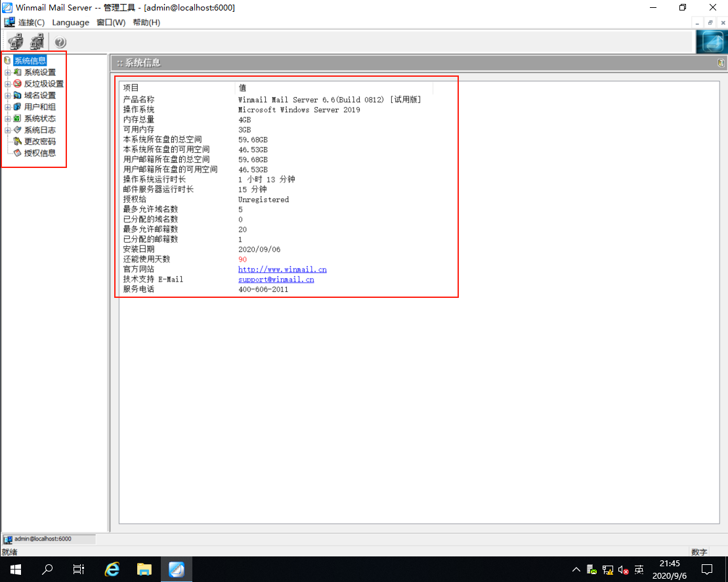Expand the 用户和组 tree node
728x582 pixels.
pos(7,107)
